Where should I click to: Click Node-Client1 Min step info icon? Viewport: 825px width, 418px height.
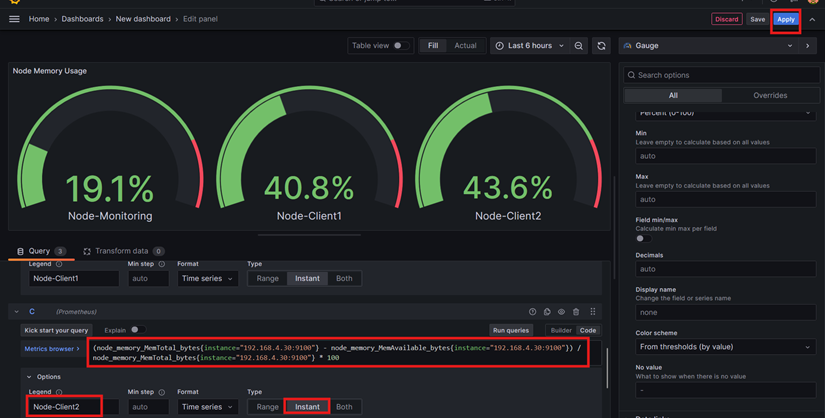(x=162, y=264)
